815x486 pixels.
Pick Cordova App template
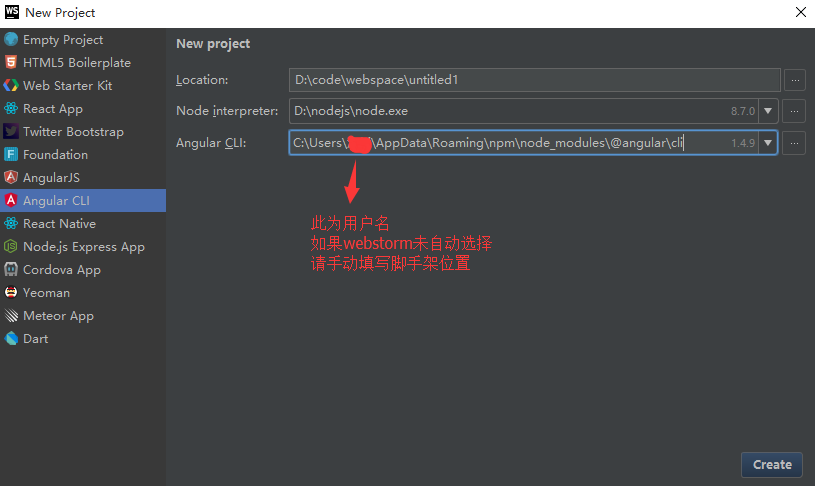tap(83, 269)
